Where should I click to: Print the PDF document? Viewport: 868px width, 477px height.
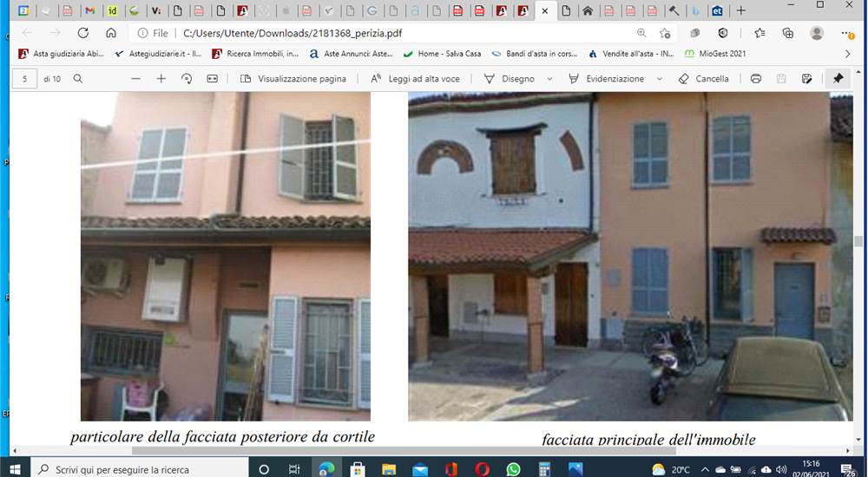756,79
